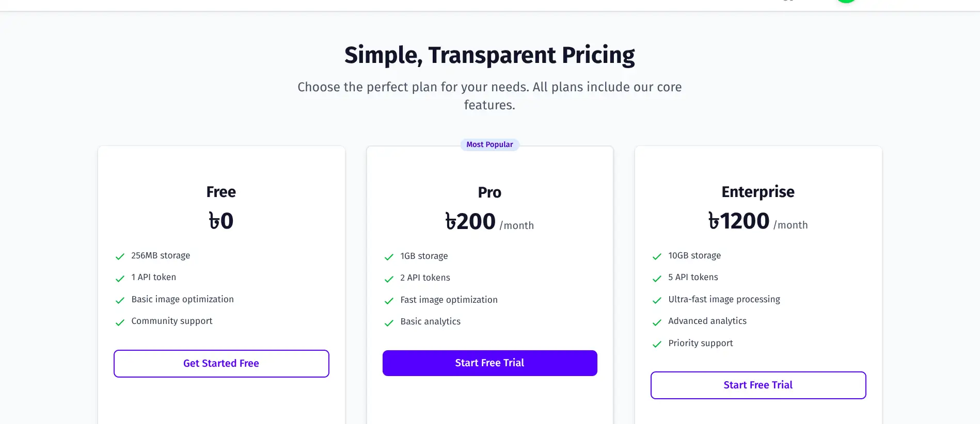Tap the check icon next to Basic analytics

coord(389,323)
